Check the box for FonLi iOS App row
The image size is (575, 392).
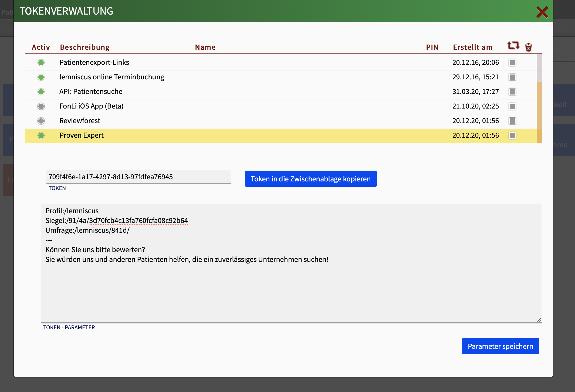[512, 106]
